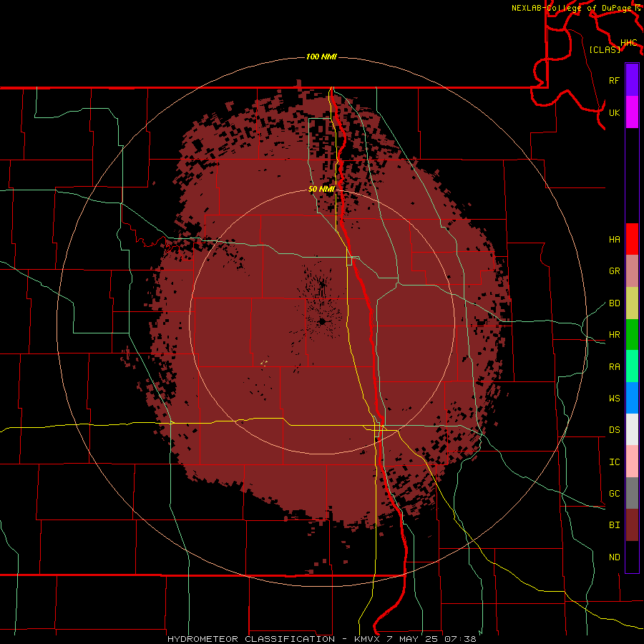
Task: Click the UK legend label
Action: tap(614, 112)
